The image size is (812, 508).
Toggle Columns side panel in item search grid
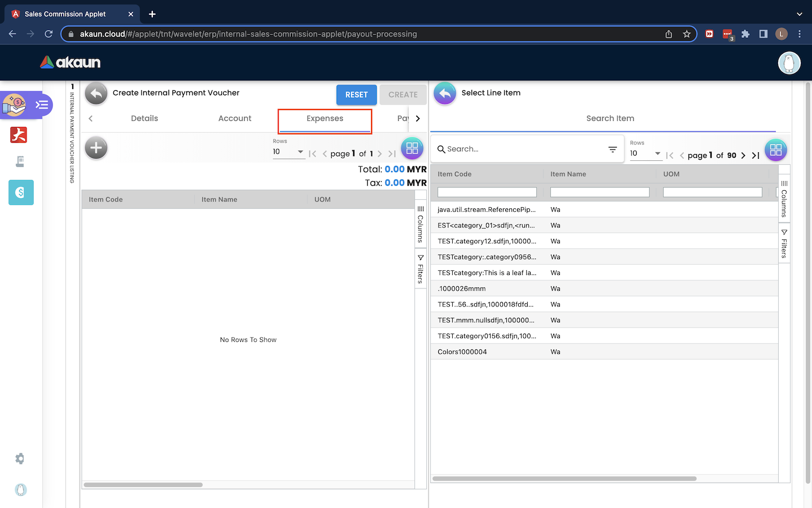coord(784,199)
